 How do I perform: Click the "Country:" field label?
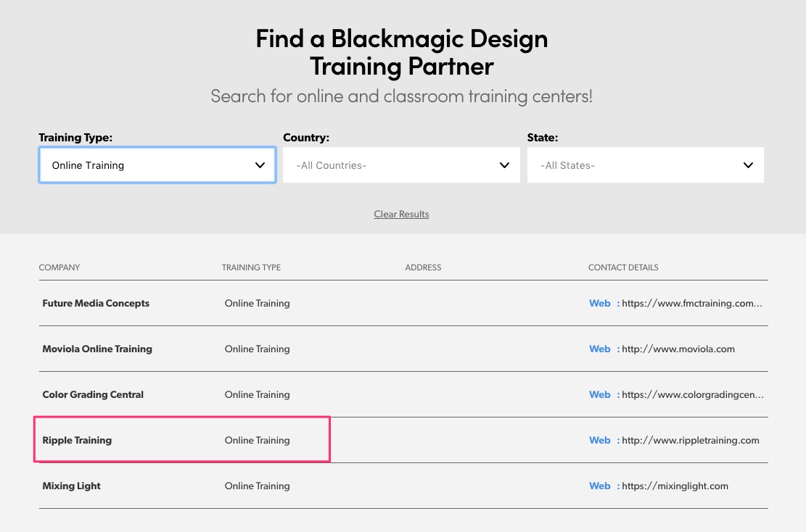(x=306, y=138)
